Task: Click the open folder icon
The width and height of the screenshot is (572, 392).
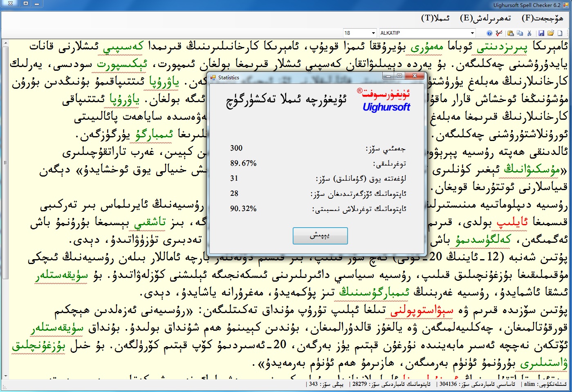Action: pyautogui.click(x=551, y=33)
